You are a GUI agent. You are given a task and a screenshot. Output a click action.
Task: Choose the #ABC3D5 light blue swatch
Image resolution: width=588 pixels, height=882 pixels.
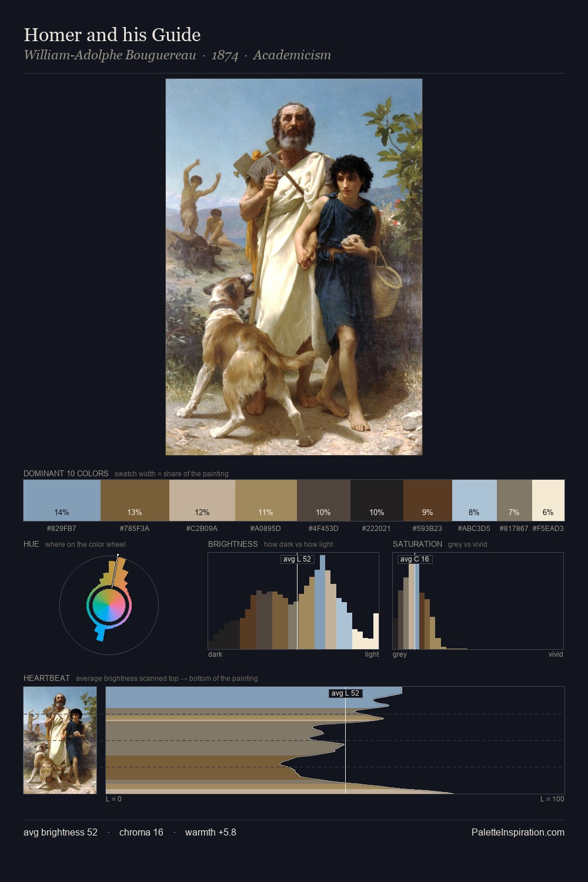click(x=475, y=500)
